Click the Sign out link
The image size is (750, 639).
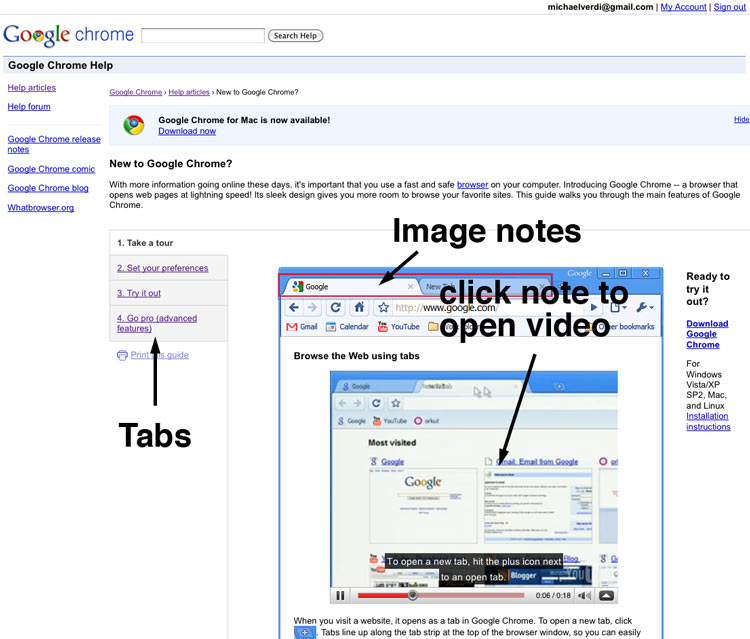tap(729, 7)
